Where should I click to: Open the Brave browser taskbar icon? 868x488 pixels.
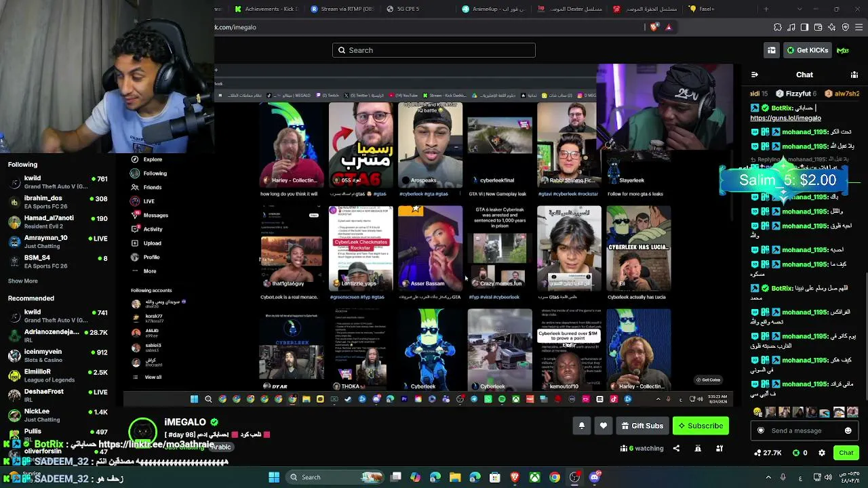(515, 477)
